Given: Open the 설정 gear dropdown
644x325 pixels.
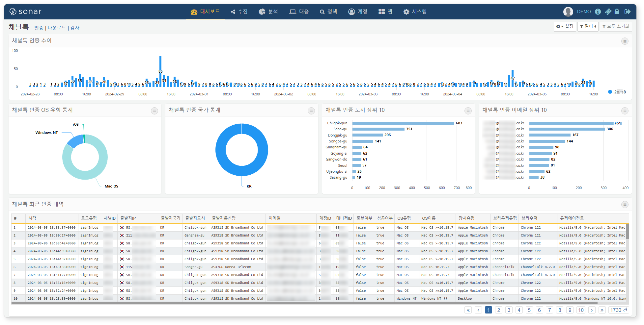Looking at the screenshot, I should click(565, 26).
